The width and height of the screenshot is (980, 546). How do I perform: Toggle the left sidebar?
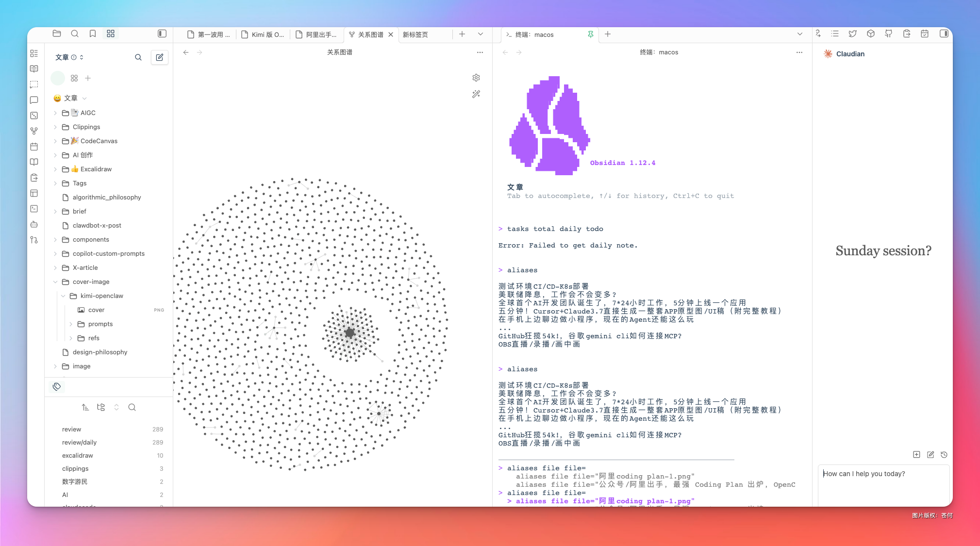click(x=162, y=33)
